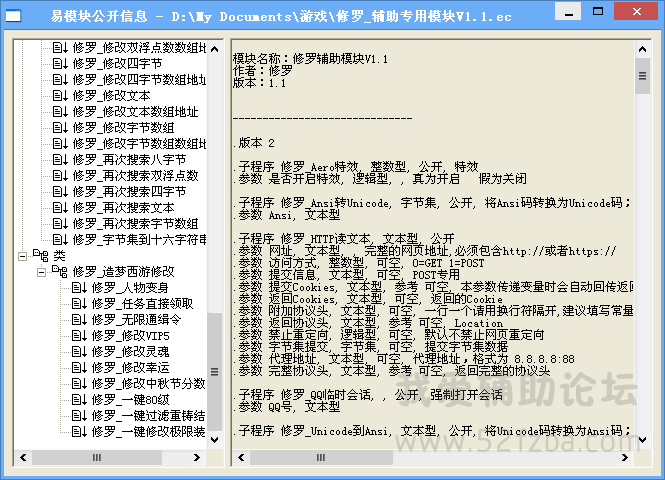
Task: Click the icon beside 修罗_再次搜索文本
Action: [x=60, y=207]
